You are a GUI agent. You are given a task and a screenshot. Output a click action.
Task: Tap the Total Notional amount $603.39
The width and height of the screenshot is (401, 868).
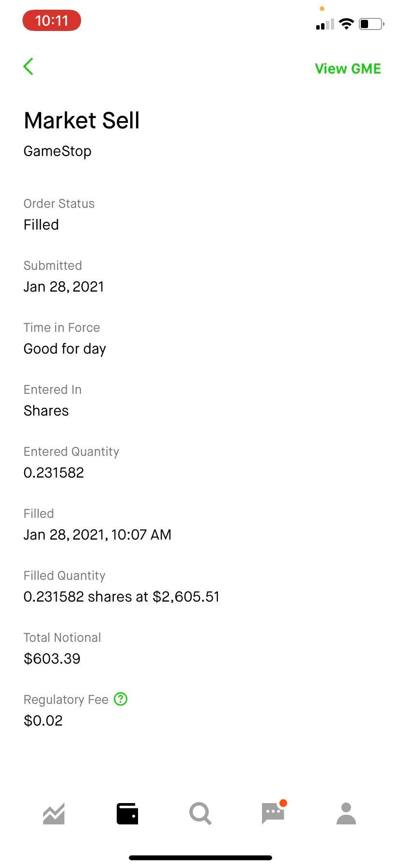click(x=52, y=659)
